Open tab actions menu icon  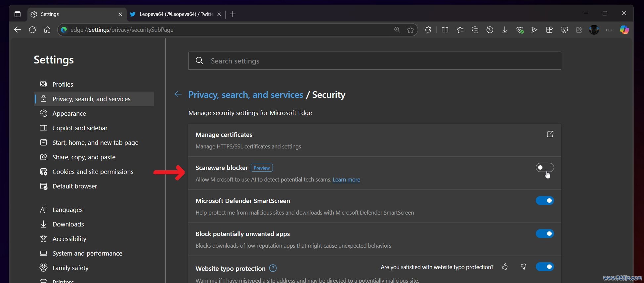pyautogui.click(x=18, y=14)
